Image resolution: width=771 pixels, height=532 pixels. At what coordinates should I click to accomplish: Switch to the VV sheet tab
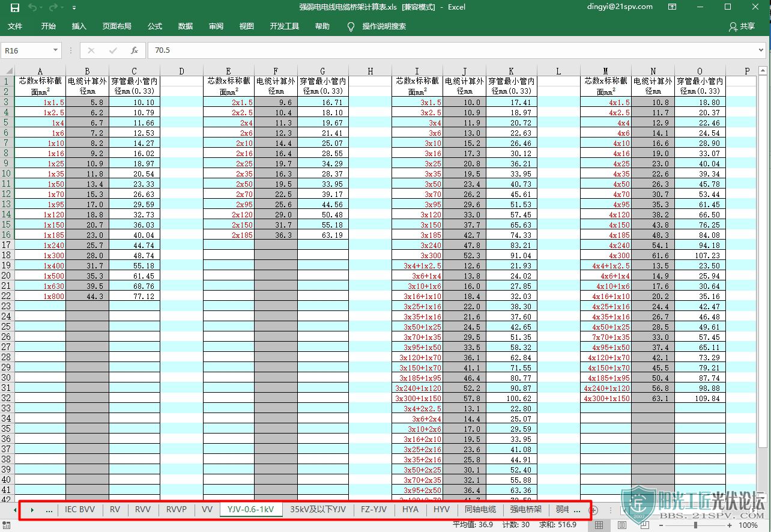pos(207,509)
